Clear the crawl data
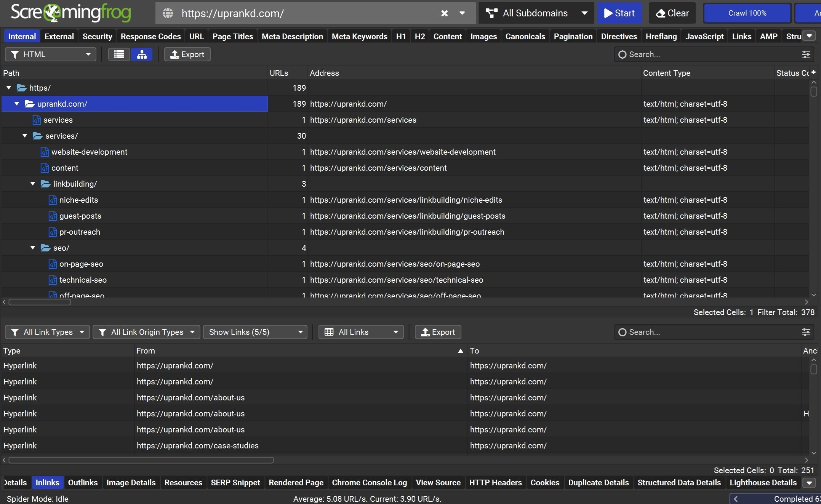The width and height of the screenshot is (821, 504). point(672,13)
